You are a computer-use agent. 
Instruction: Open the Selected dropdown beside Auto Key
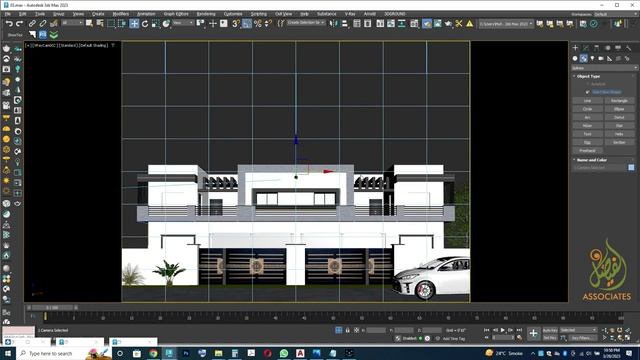578,330
